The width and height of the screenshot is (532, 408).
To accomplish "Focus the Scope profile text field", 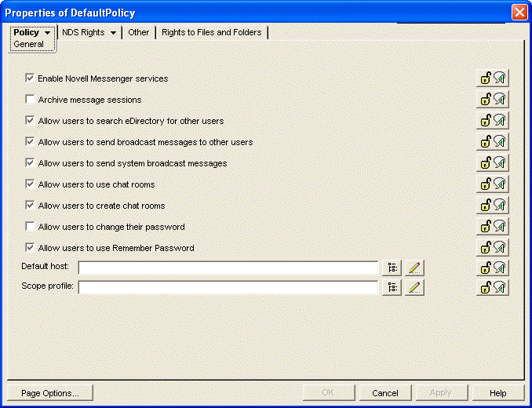I will pos(228,287).
